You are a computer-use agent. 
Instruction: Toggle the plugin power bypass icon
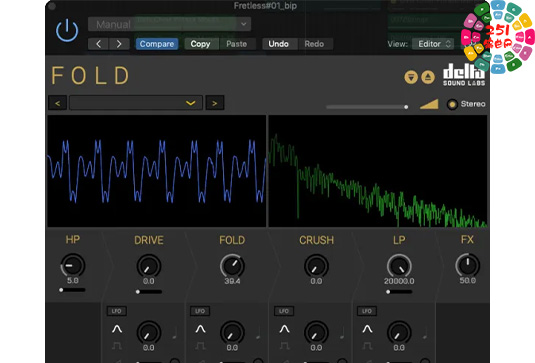[67, 31]
